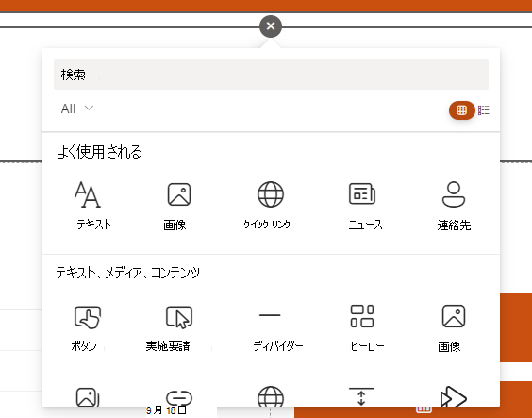Click the よく使用される section heading
The height and width of the screenshot is (418, 532).
99,152
